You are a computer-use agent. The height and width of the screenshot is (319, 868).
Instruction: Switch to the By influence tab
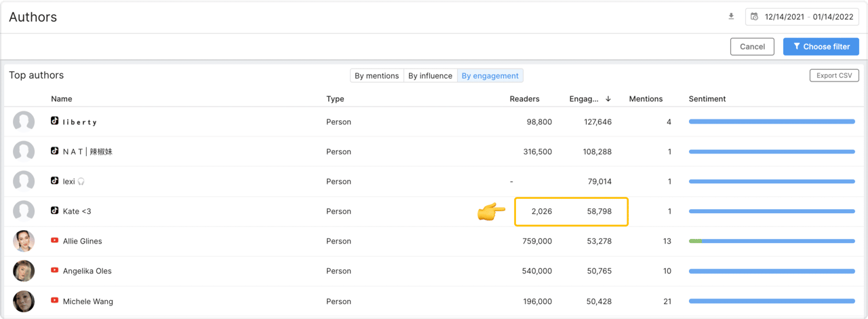point(430,75)
